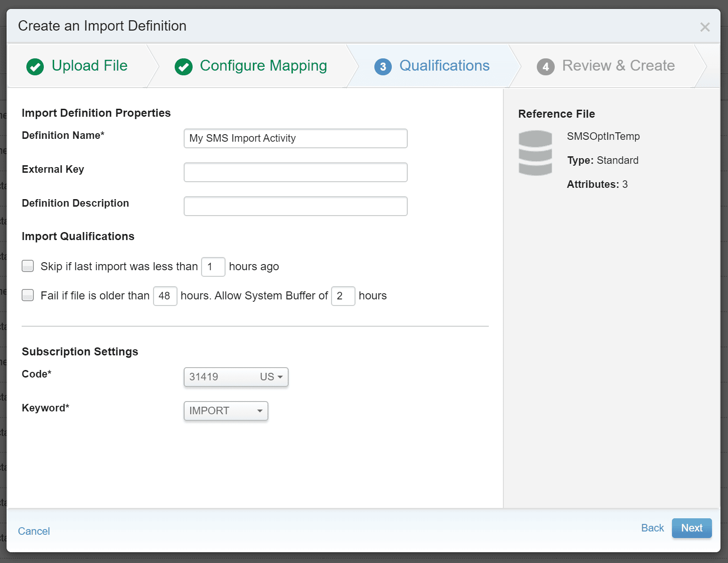Click the Definition Name text field
The width and height of the screenshot is (728, 563).
click(x=295, y=138)
